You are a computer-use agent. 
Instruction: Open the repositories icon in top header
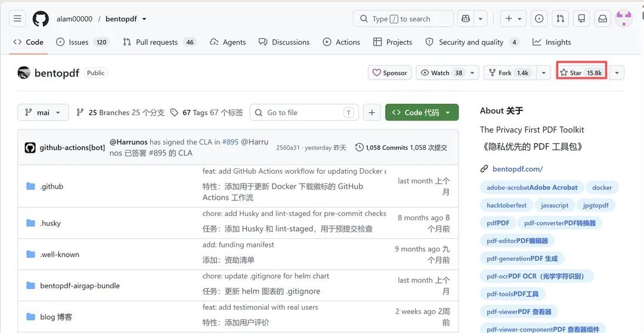pos(581,19)
